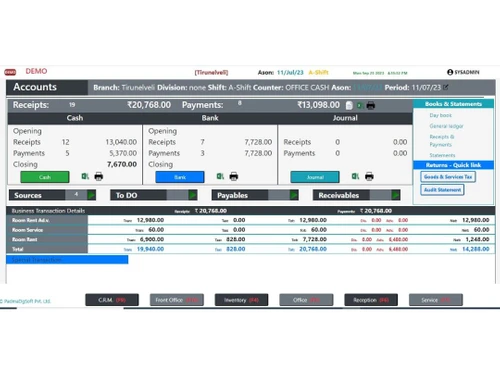Click the Cash payments amount 5,370.00
Viewport: 500px width, 375px height.
point(123,153)
